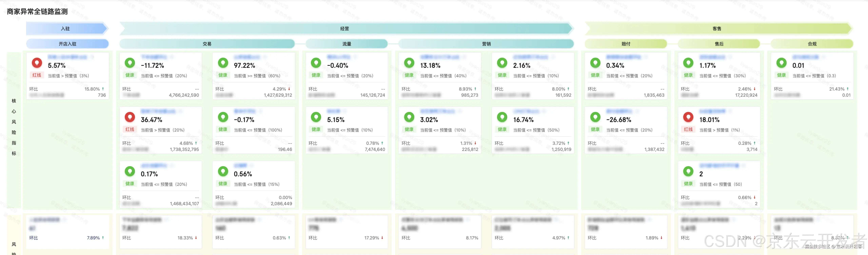Click the red bulb icon beside 5.57%
The width and height of the screenshot is (868, 255).
tap(37, 63)
